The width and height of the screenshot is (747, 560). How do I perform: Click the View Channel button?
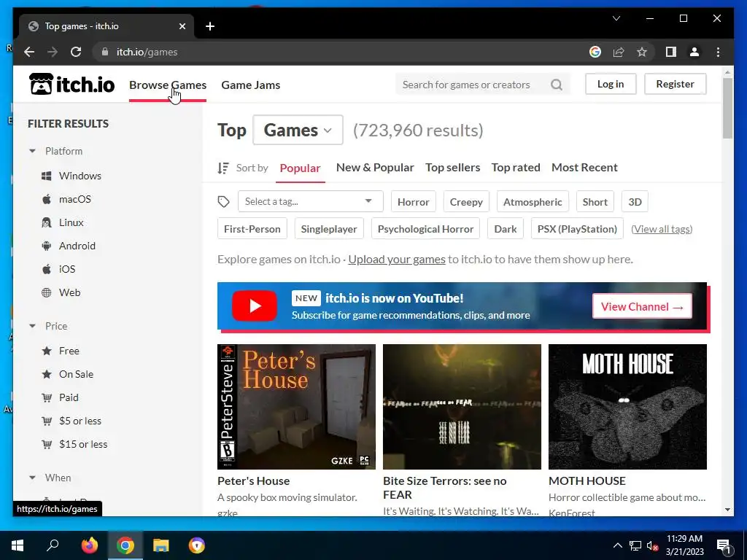(642, 306)
